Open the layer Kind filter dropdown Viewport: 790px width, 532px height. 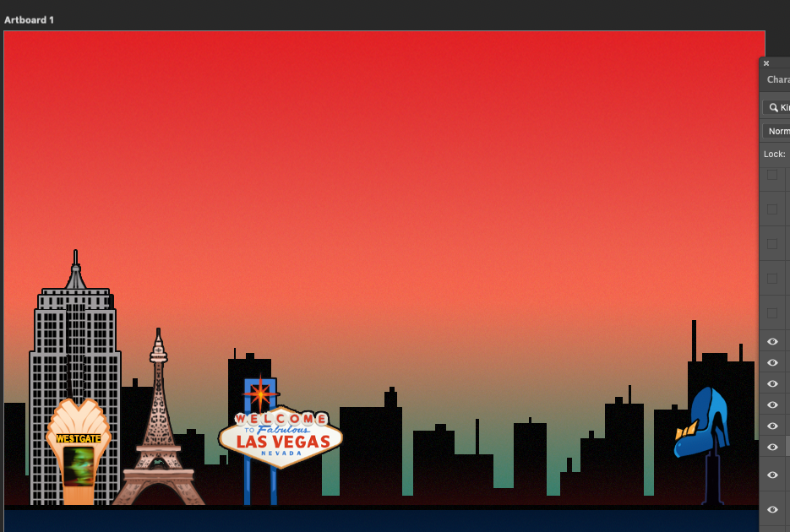[x=776, y=107]
